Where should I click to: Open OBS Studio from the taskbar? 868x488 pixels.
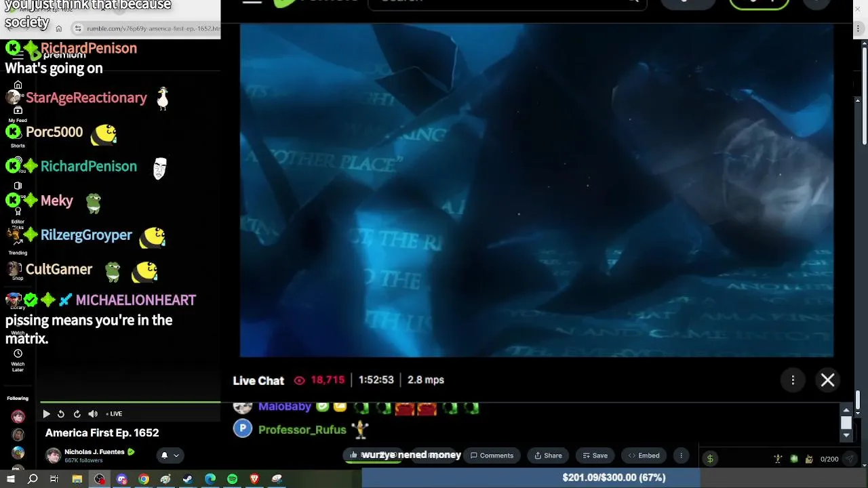100,479
